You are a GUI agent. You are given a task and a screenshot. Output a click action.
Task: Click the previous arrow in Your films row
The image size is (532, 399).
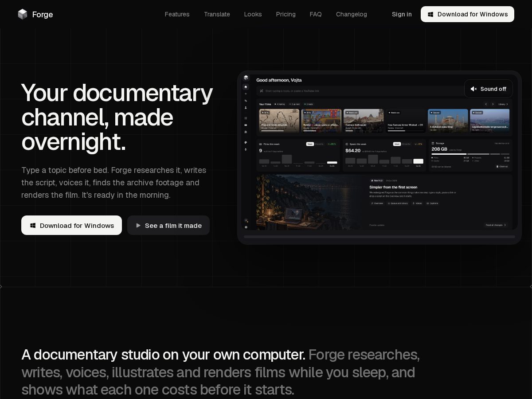tap(486, 104)
